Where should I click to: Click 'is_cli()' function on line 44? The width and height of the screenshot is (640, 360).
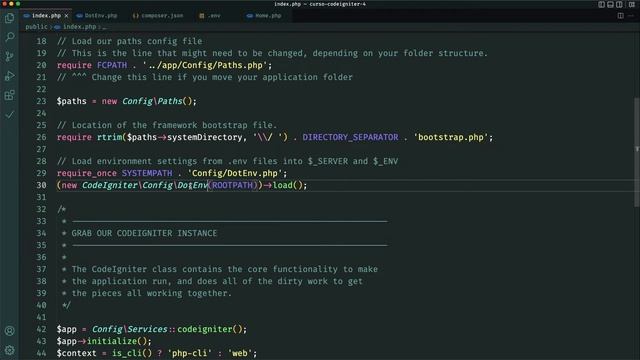pos(132,353)
